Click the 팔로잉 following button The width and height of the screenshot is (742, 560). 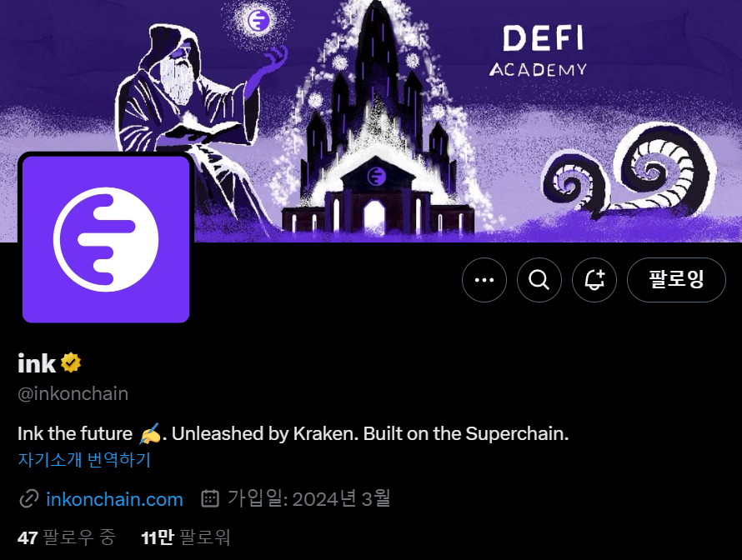676,280
